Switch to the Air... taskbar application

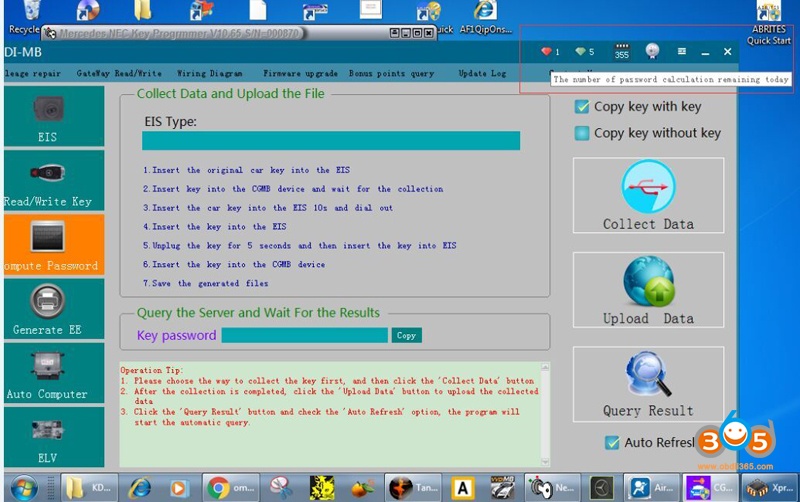click(x=652, y=488)
